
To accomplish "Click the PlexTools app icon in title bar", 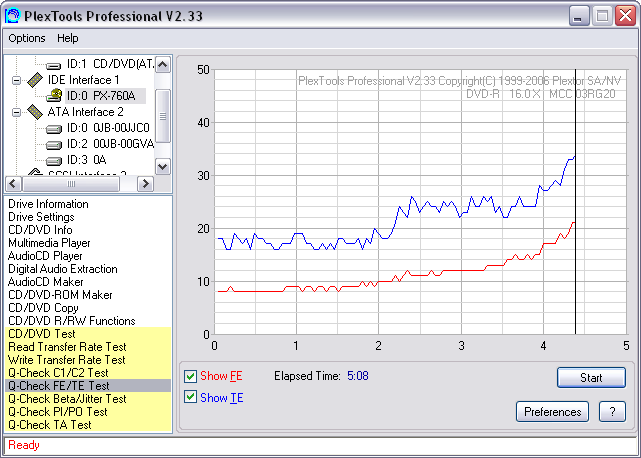I will pyautogui.click(x=12, y=16).
